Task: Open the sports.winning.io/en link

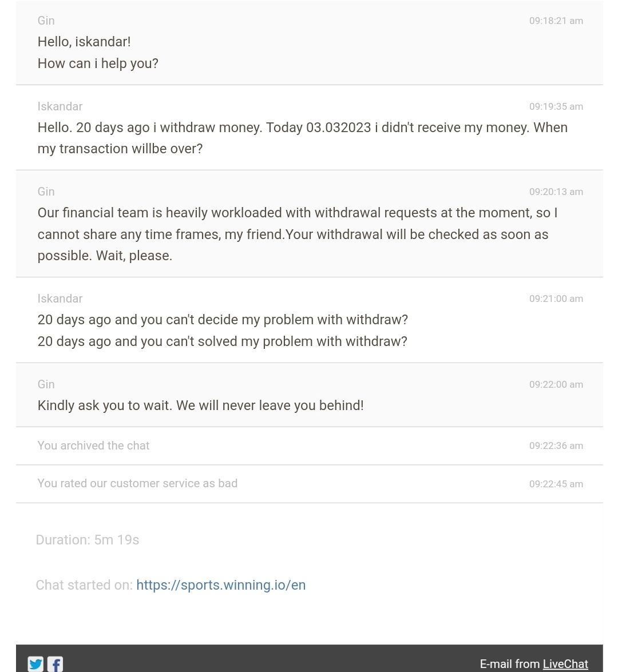Action: point(220,584)
